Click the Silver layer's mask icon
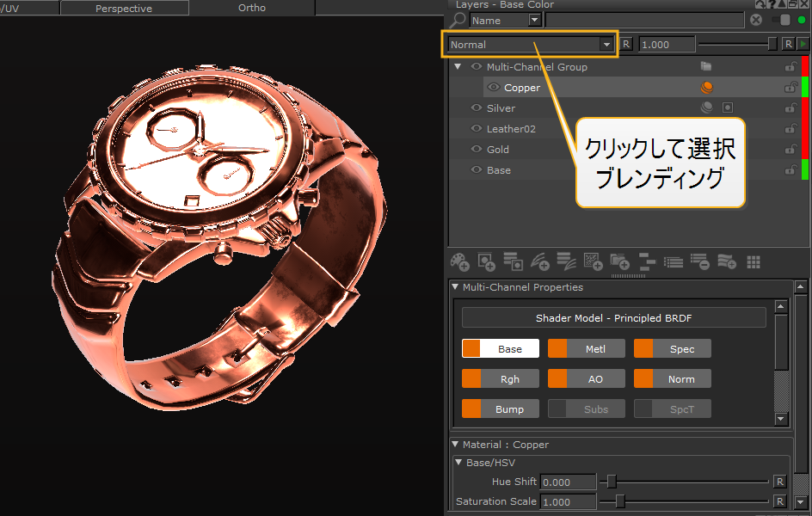Image resolution: width=812 pixels, height=516 pixels. click(727, 108)
